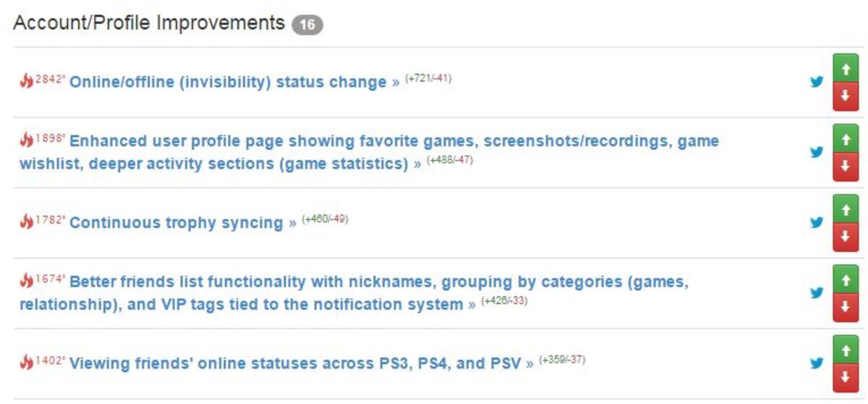Upvote the Continuous trophy syncing idea
This screenshot has width=868, height=404.
tap(846, 209)
